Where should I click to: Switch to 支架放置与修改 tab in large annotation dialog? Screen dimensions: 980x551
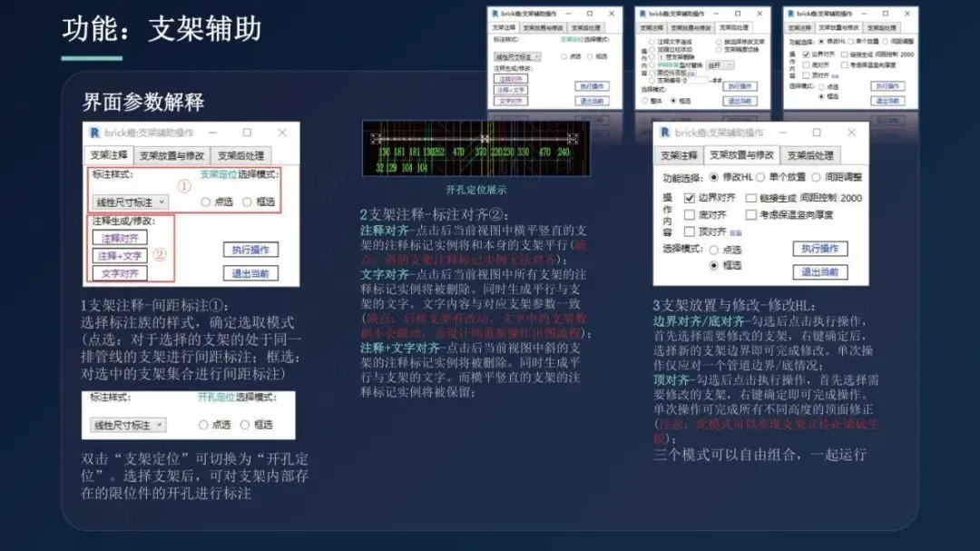tap(171, 156)
